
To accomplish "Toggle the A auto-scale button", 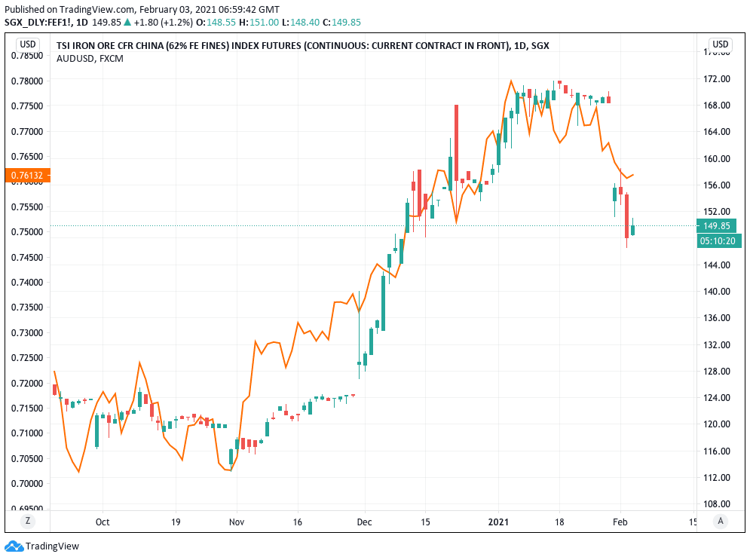I will pyautogui.click(x=721, y=521).
